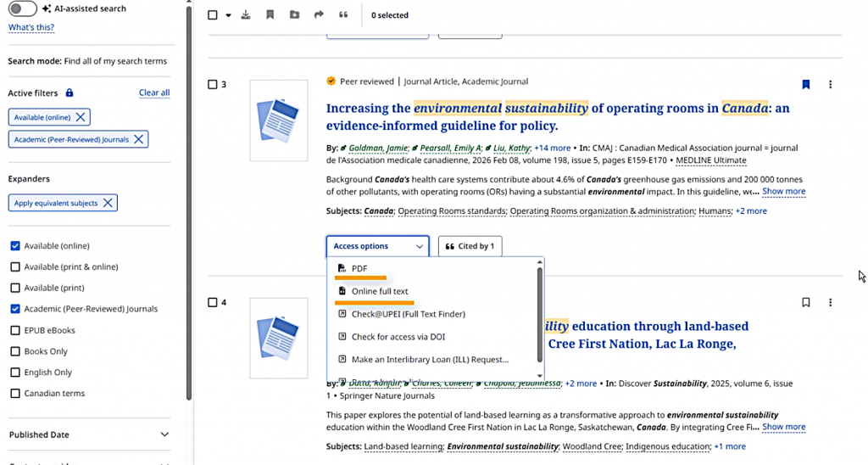
Task: Click author Pearsall, Emily A
Action: coord(450,148)
